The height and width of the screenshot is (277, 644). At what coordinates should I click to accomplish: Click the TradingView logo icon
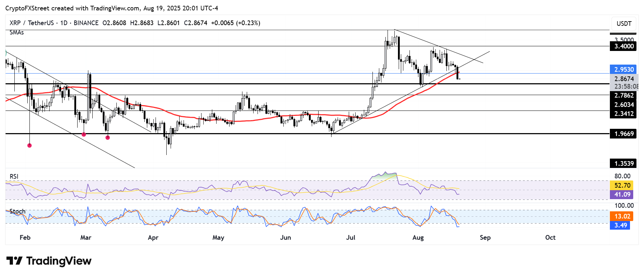(14, 261)
